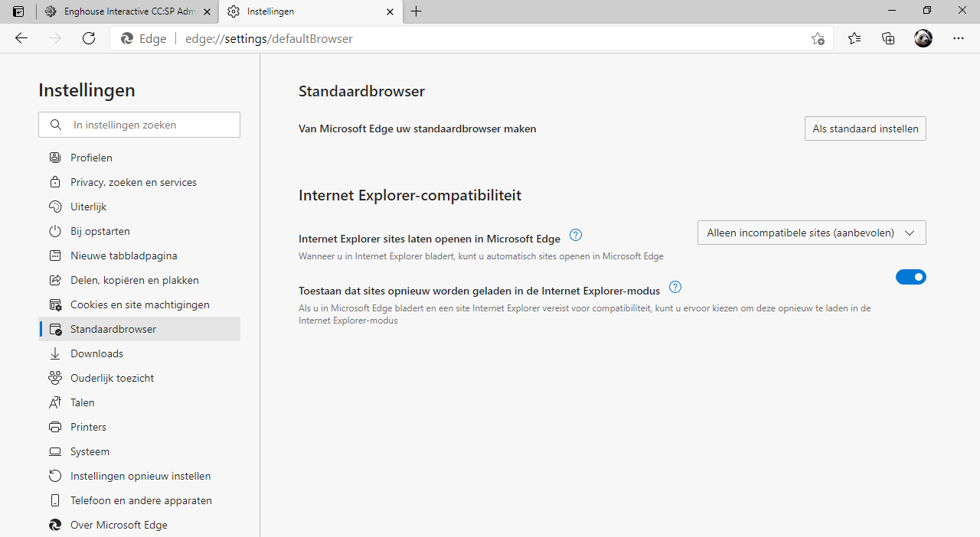
Task: Open the tab actions icon in title bar
Action: coord(18,11)
